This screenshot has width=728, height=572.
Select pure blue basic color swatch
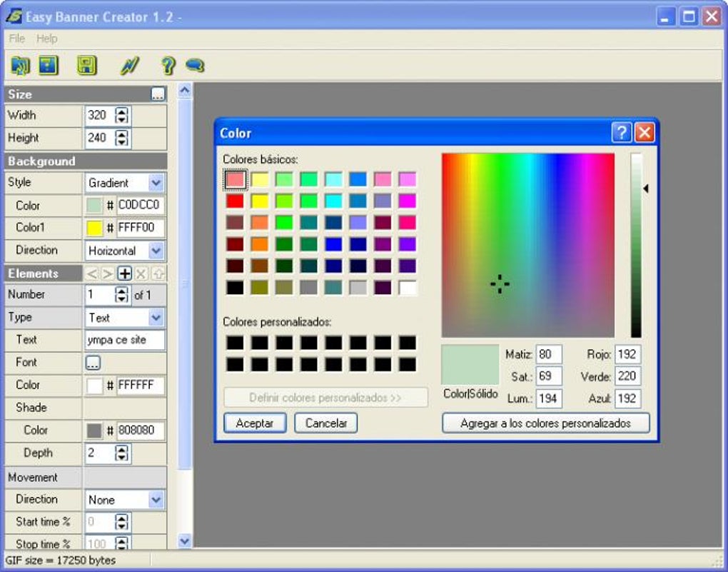(x=333, y=244)
